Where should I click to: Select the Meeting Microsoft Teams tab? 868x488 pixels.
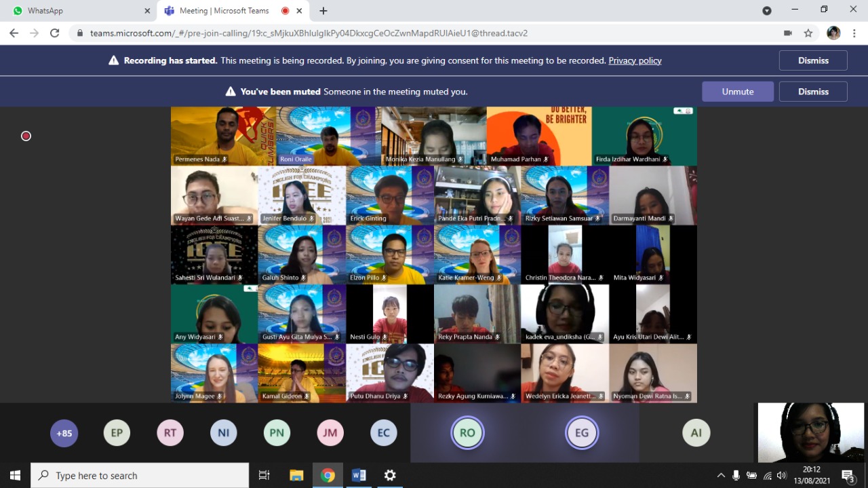pos(224,10)
